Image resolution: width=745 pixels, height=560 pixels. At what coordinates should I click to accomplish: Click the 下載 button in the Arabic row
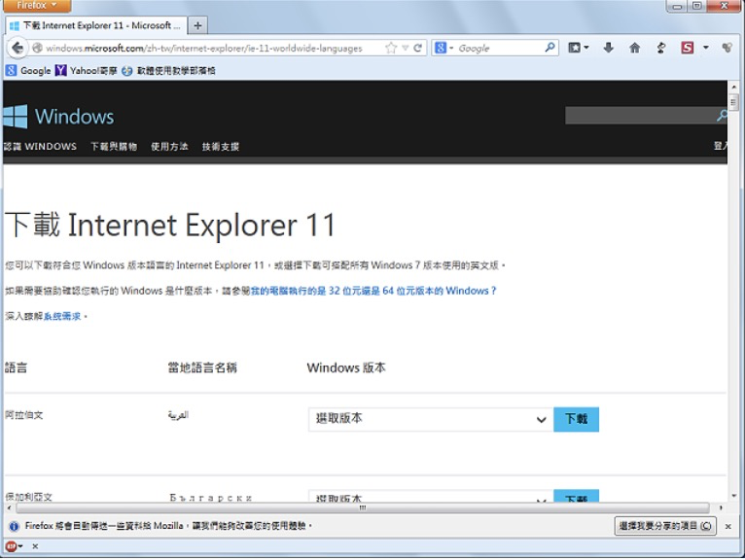tap(577, 419)
